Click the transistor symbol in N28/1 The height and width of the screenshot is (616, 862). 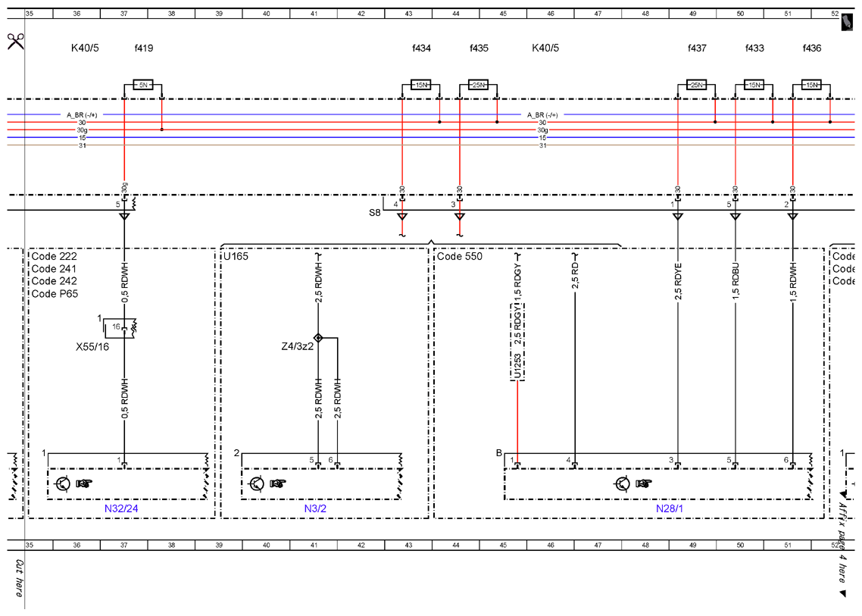click(x=623, y=484)
